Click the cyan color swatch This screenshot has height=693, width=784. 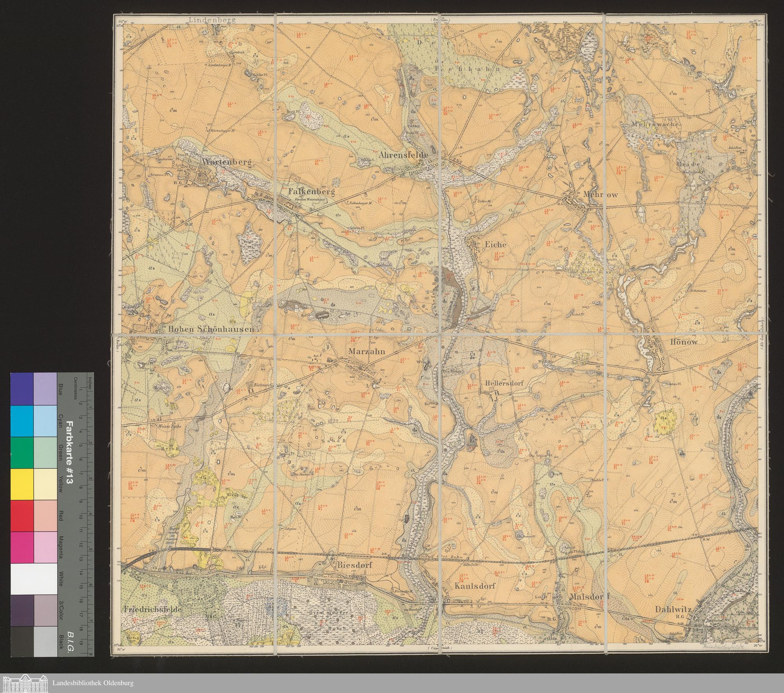click(22, 421)
